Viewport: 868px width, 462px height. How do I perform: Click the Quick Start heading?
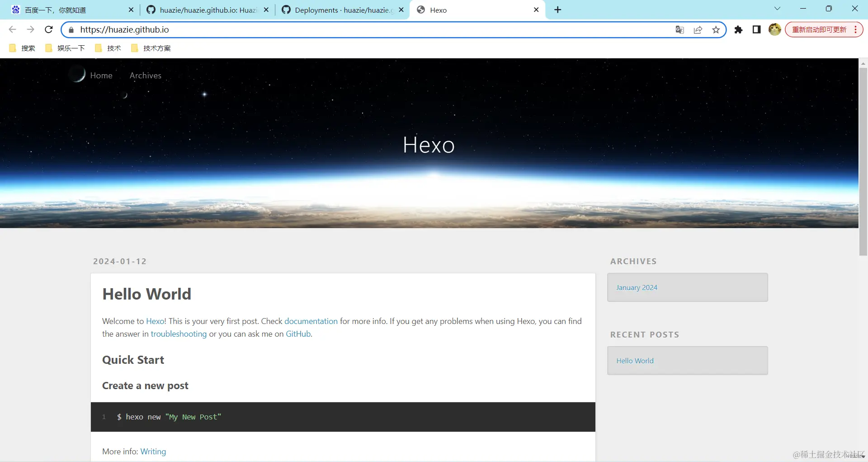pyautogui.click(x=133, y=360)
